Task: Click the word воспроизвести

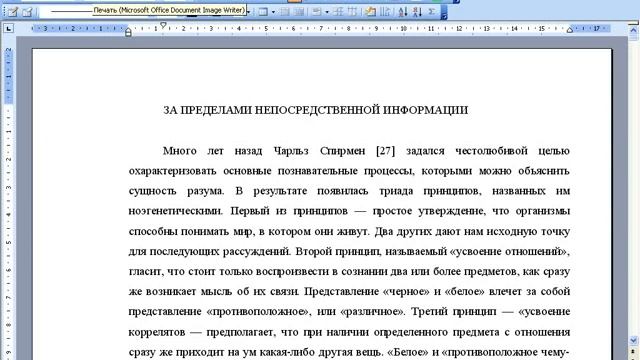Action: [x=292, y=271]
